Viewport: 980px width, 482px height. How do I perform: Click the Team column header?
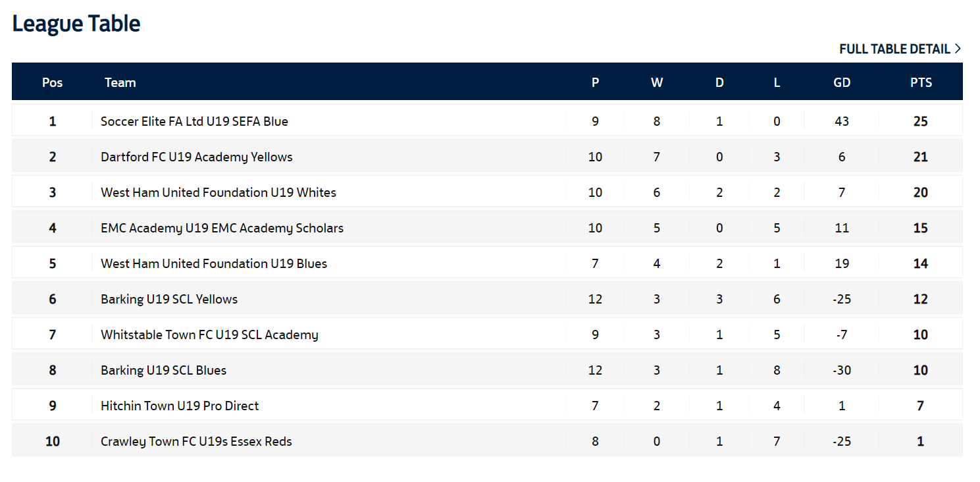[120, 82]
